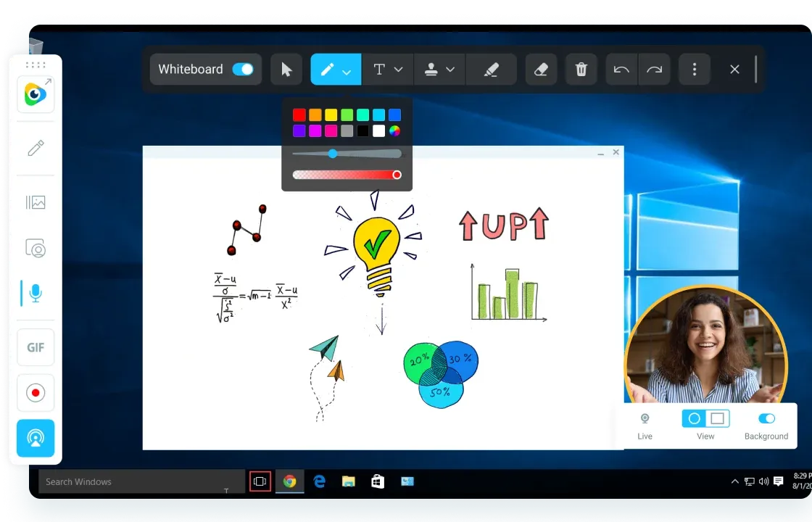
Task: Disable the webcam Background toggle
Action: tap(766, 418)
